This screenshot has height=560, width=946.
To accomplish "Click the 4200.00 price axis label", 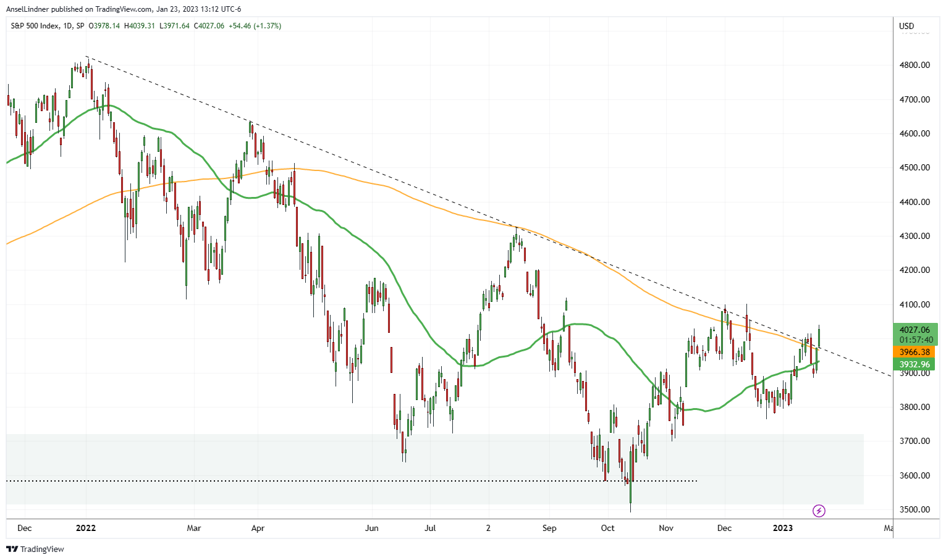I will 914,270.
